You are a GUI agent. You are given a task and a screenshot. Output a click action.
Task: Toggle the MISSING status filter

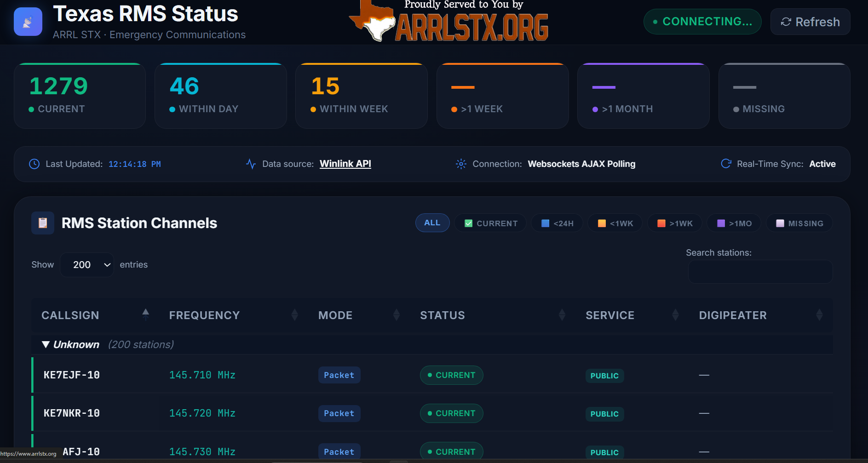click(799, 223)
